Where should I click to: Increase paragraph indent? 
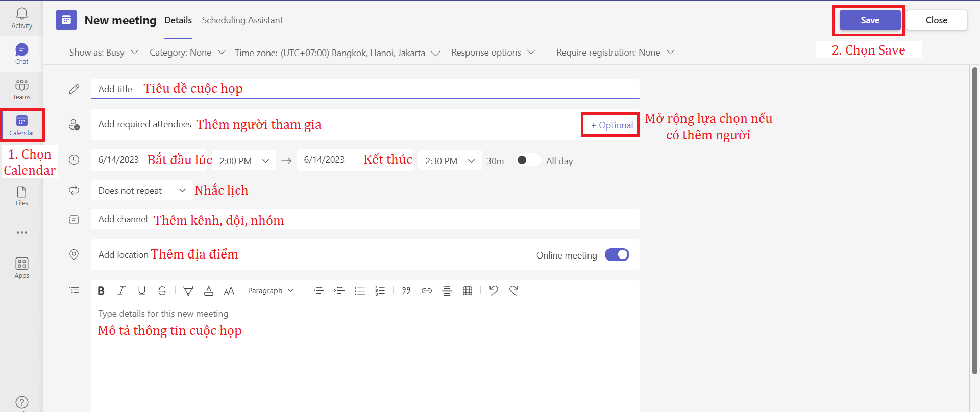tap(339, 291)
